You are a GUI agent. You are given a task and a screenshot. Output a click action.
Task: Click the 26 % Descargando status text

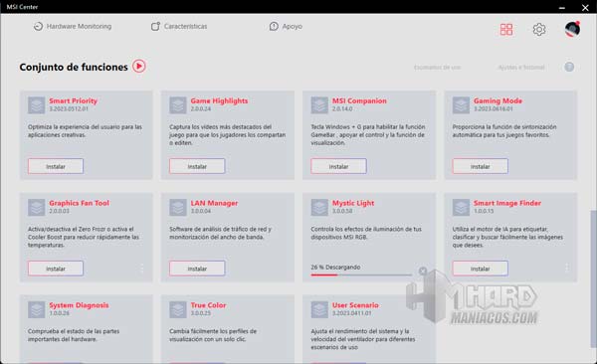(x=335, y=267)
